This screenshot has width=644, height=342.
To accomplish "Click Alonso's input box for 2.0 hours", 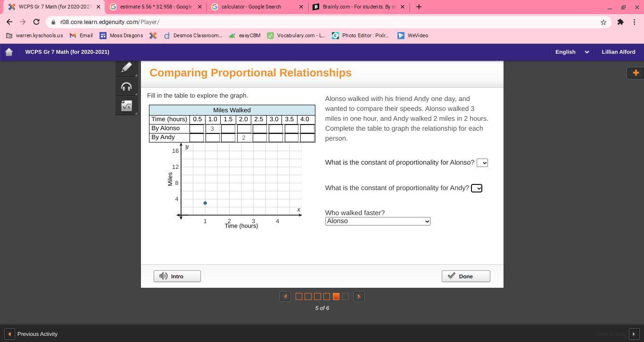I will click(x=244, y=129).
